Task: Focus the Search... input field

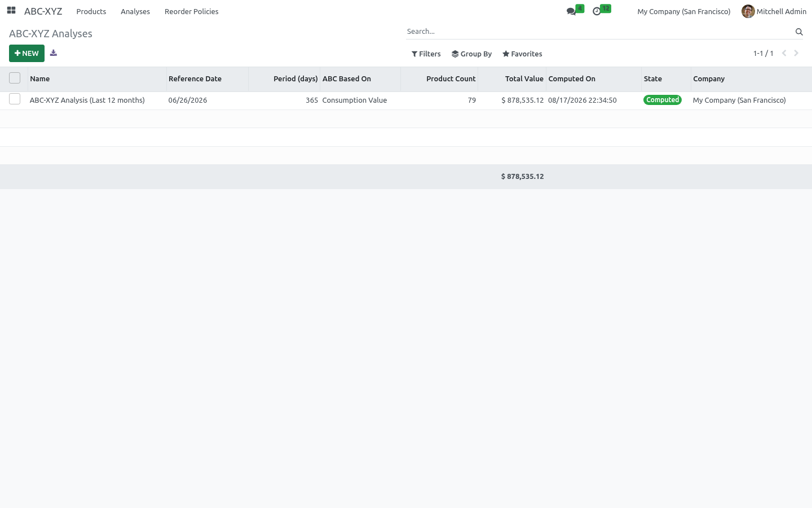Action: [599, 32]
